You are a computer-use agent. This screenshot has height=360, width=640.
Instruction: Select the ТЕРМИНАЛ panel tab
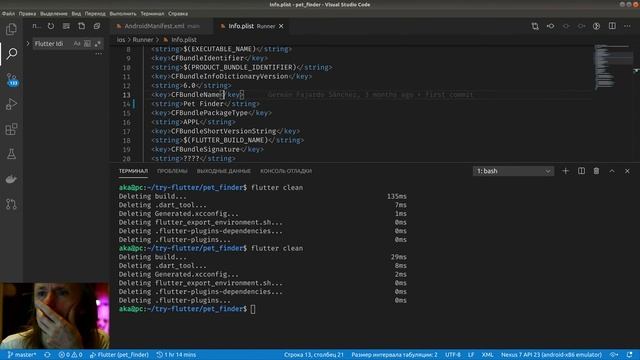coord(133,171)
